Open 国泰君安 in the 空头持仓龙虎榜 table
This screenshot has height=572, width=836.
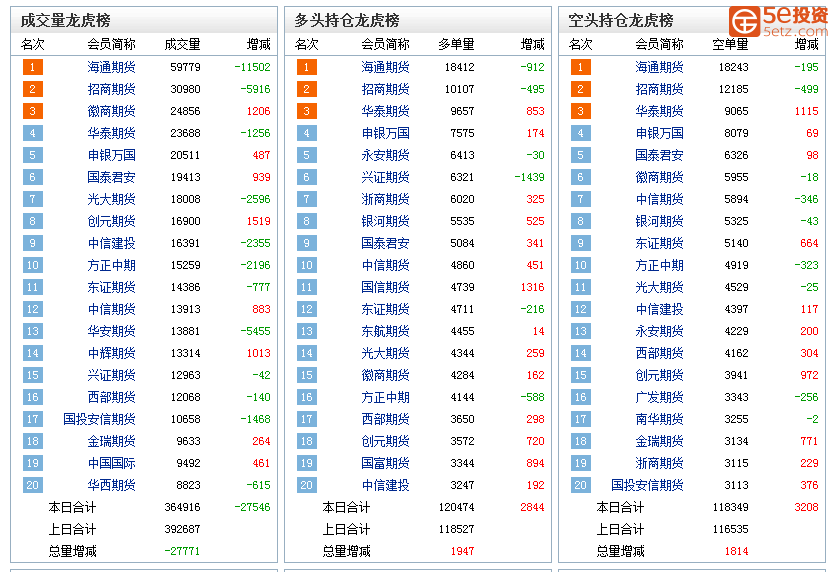click(x=660, y=155)
